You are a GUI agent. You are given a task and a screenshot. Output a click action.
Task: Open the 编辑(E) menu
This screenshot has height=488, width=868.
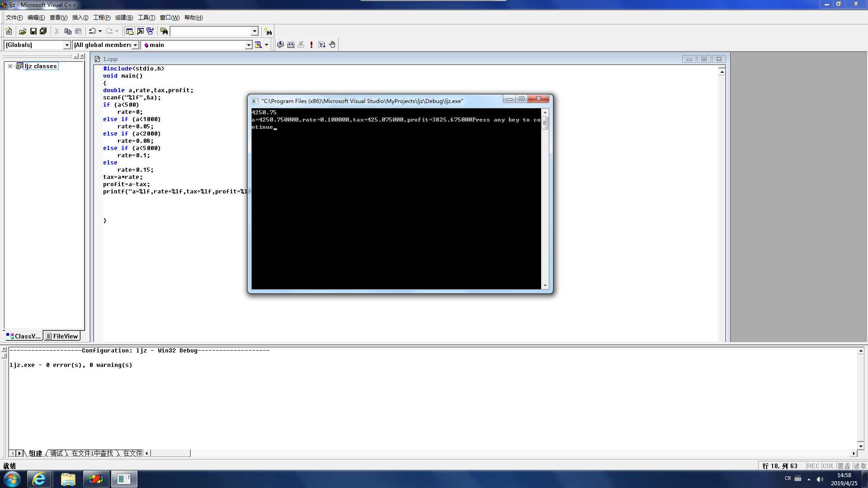(x=36, y=18)
